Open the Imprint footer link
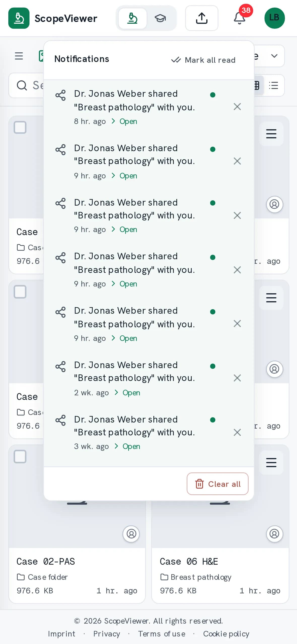 pyautogui.click(x=62, y=634)
